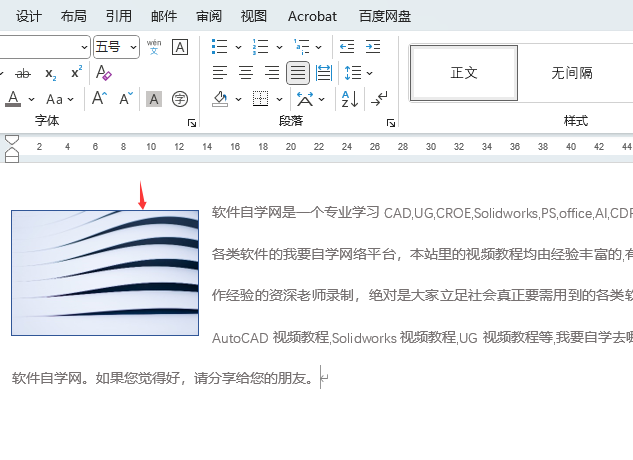Click the increase indent icon
The image size is (633, 460).
pos(373,47)
